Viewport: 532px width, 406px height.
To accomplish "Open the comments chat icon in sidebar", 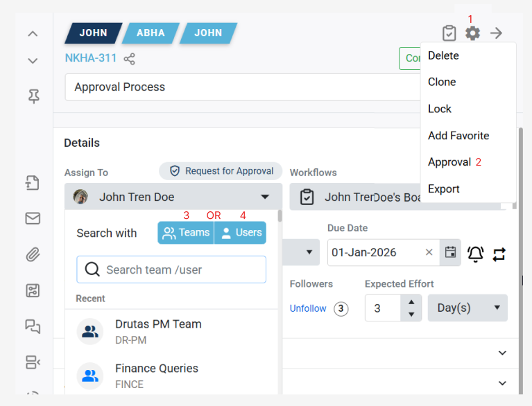I will point(33,326).
